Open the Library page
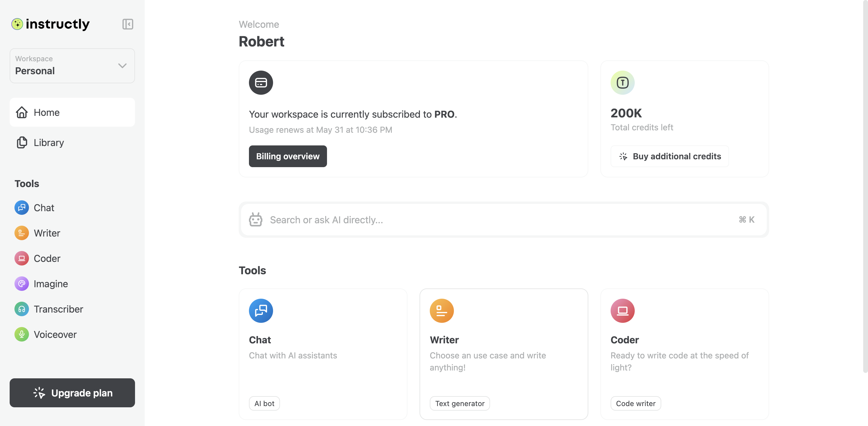Image resolution: width=868 pixels, height=426 pixels. point(49,142)
